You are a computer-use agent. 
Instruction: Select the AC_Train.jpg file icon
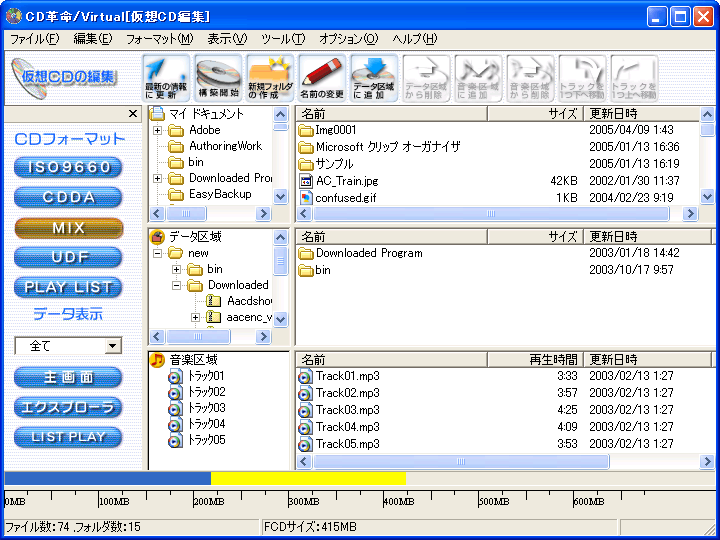click(x=305, y=181)
